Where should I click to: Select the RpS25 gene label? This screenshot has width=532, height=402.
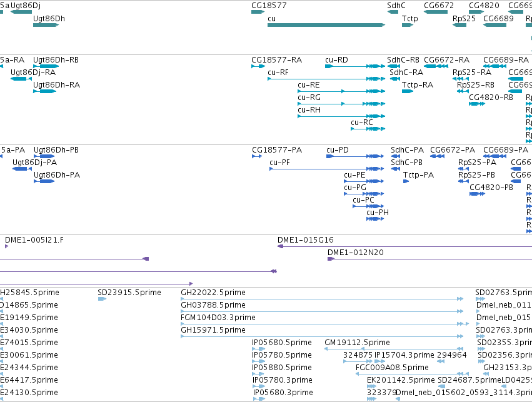tap(464, 19)
